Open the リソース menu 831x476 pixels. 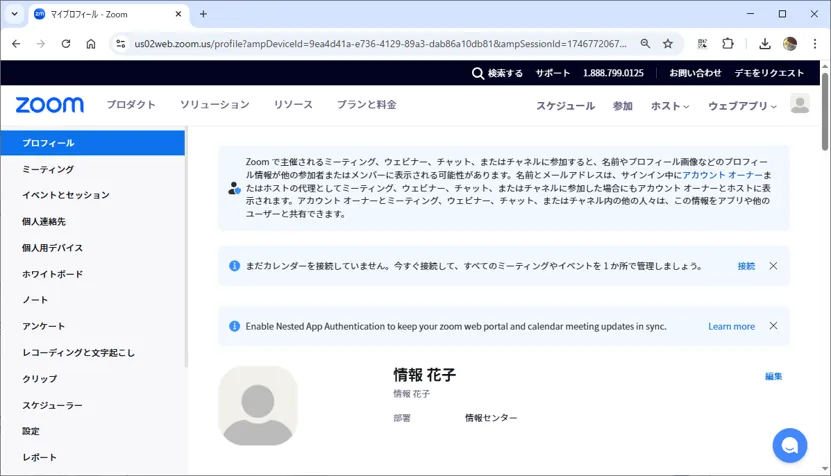(x=293, y=104)
